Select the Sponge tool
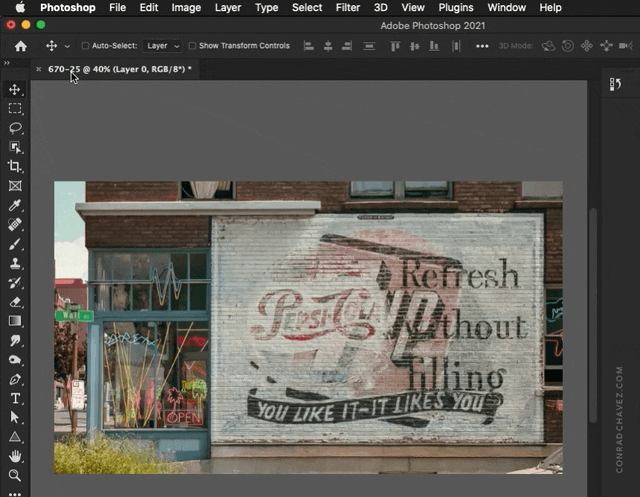 pyautogui.click(x=15, y=360)
